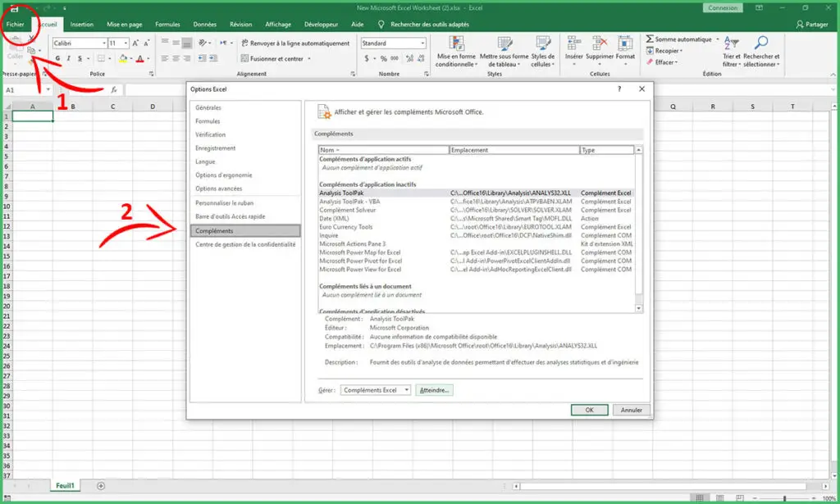Open the Calibri font name dropdown

[104, 43]
